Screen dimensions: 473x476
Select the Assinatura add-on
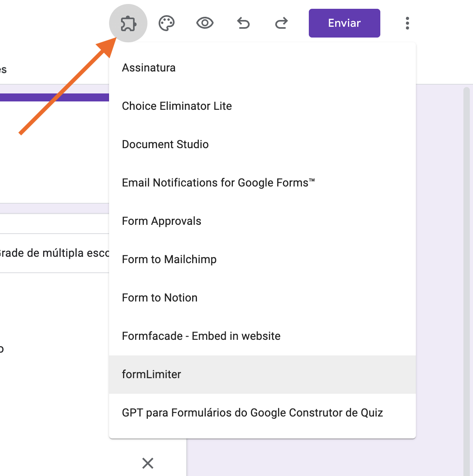149,67
